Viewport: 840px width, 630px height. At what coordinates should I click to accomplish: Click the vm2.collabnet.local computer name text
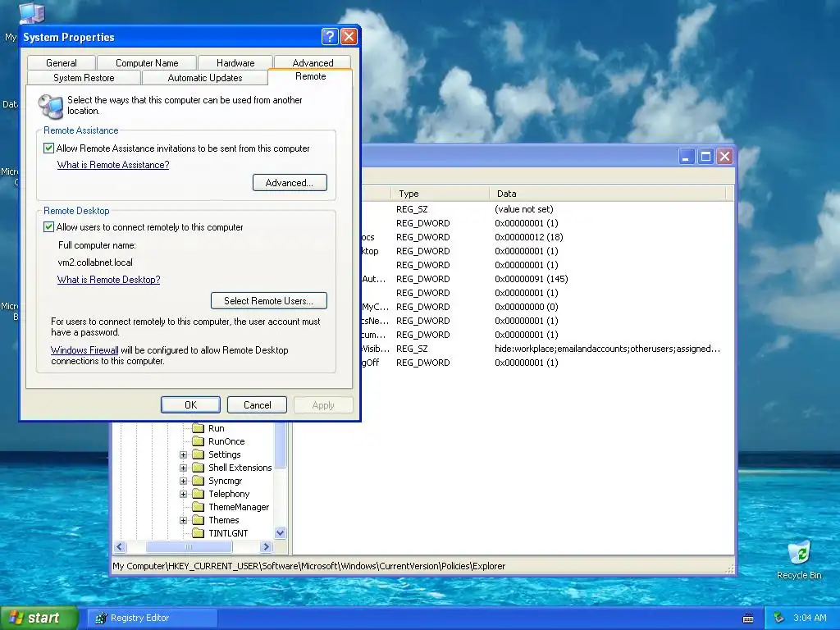[x=95, y=262]
